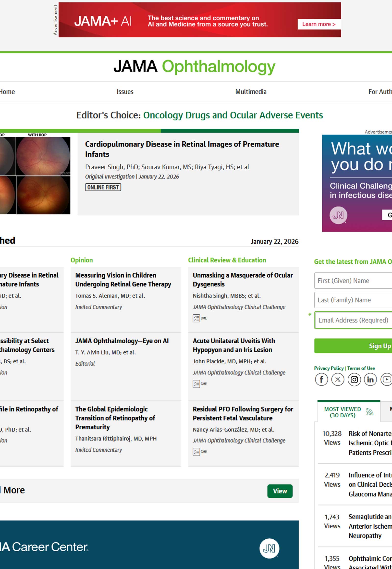Open the X (Twitter) social icon
This screenshot has height=569, width=392.
[x=338, y=380]
